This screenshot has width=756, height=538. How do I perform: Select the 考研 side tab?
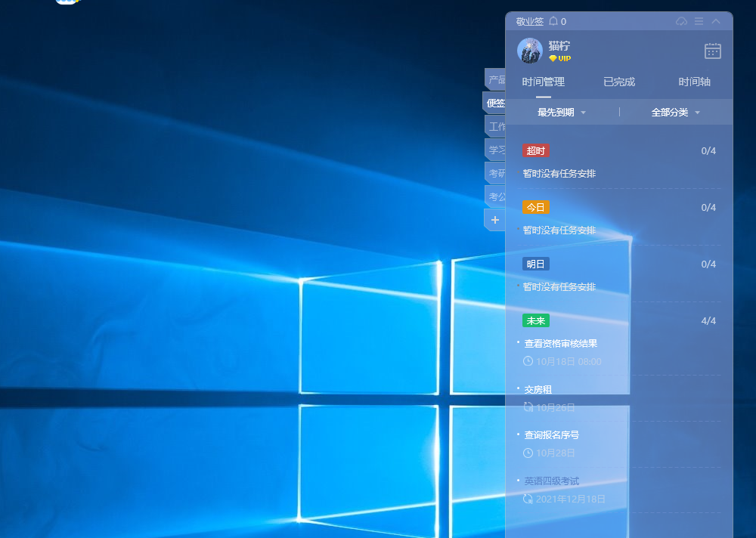[496, 173]
